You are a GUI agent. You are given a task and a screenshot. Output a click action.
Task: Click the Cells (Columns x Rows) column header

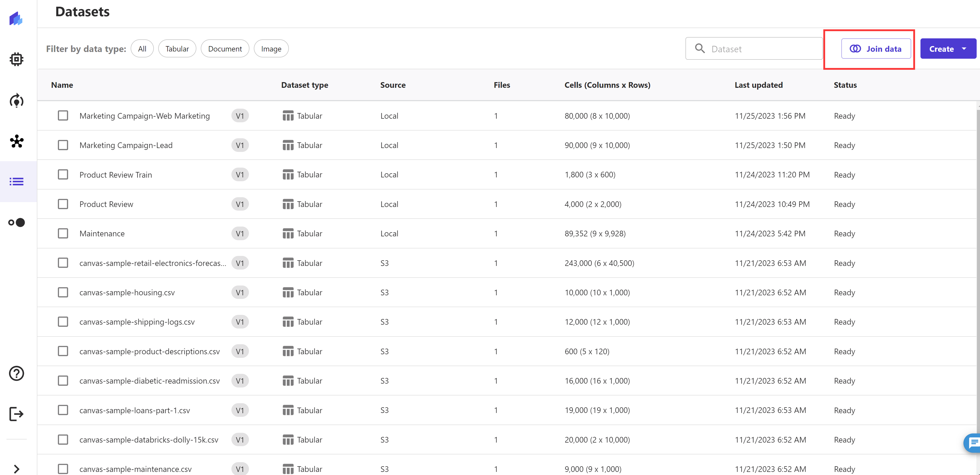click(x=607, y=85)
